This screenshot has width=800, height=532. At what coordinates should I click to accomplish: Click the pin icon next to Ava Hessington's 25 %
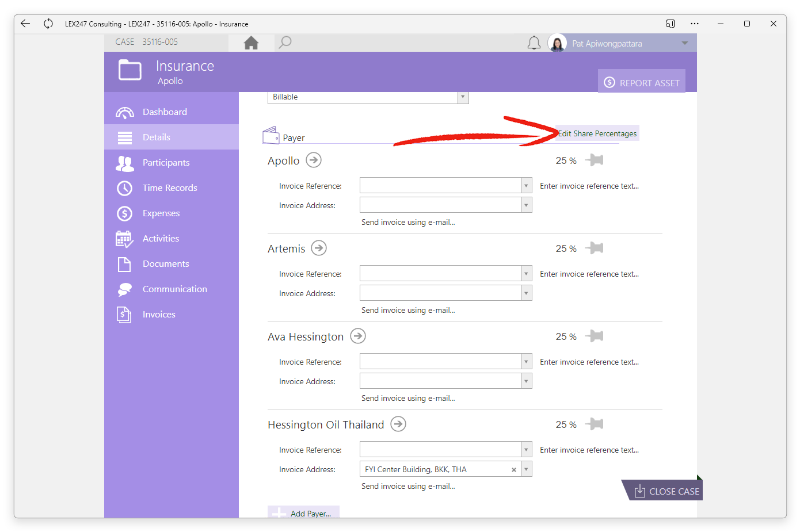click(595, 336)
